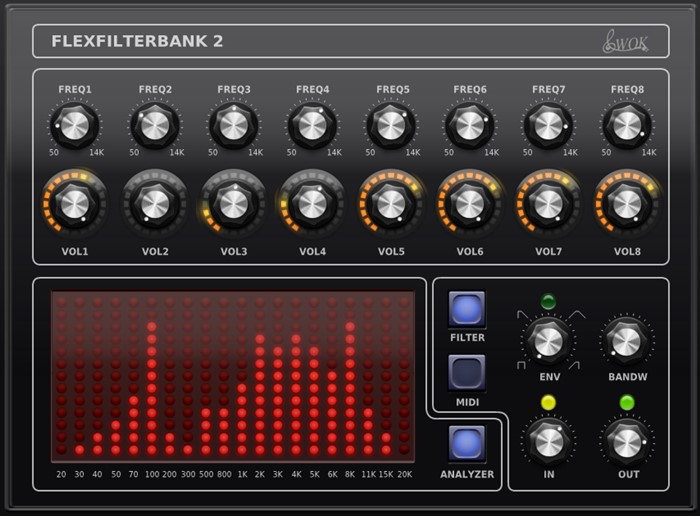Click the IN input level knob
700x516 pixels.
548,440
